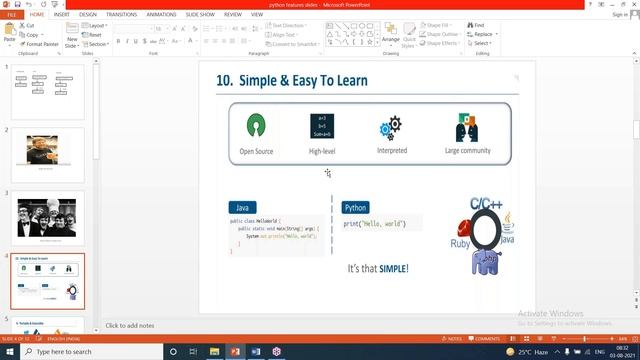640x360 pixels.
Task: Open the Copy dropdown arrow
Action: click(42, 35)
